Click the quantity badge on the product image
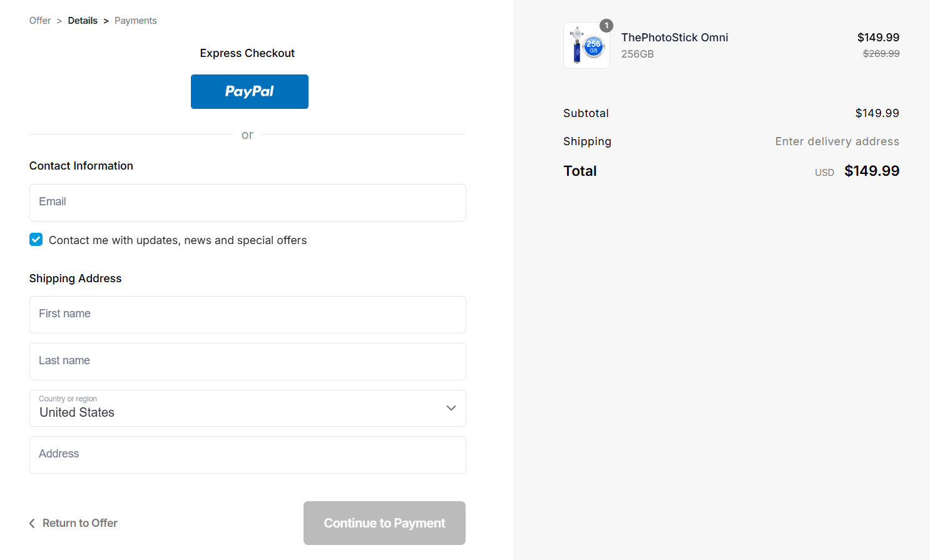The height and width of the screenshot is (560, 930). pos(606,26)
